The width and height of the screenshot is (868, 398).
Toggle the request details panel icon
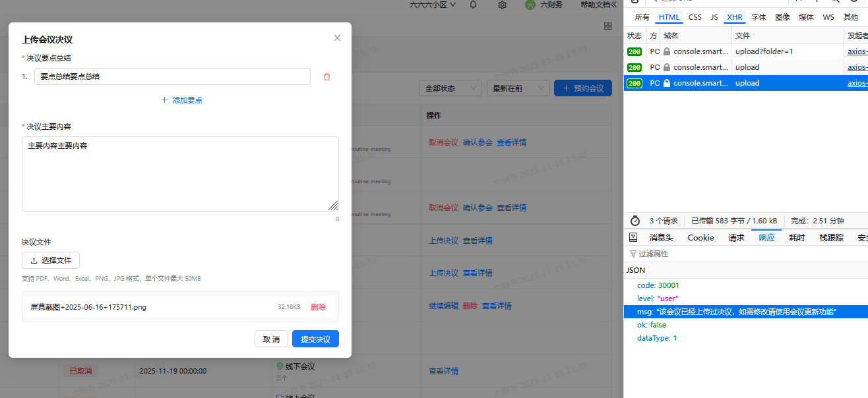633,238
